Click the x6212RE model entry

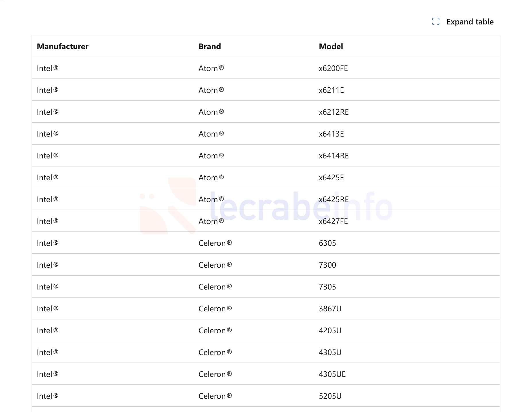pyautogui.click(x=334, y=112)
